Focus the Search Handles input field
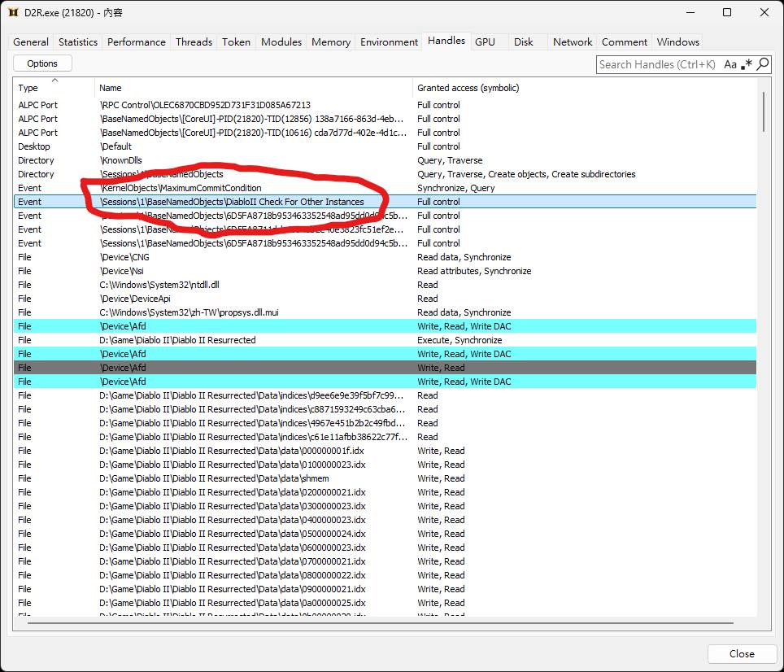784x672 pixels. tap(657, 64)
